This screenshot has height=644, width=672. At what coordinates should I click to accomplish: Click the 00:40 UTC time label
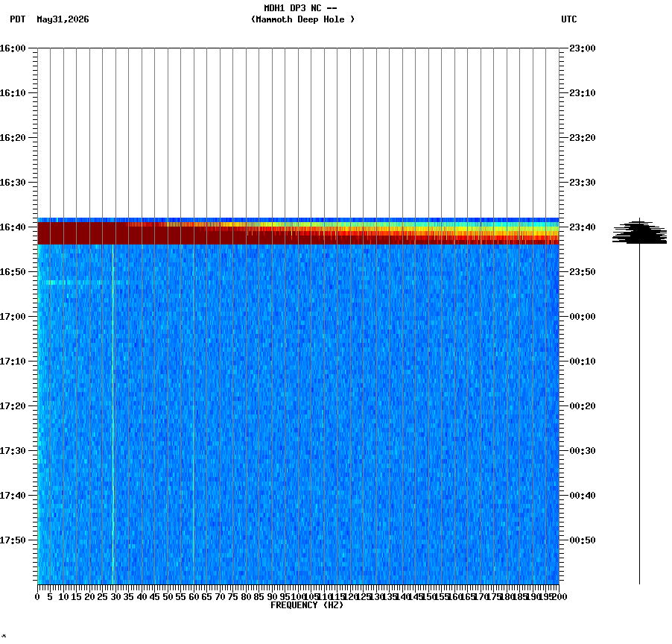[x=583, y=496]
